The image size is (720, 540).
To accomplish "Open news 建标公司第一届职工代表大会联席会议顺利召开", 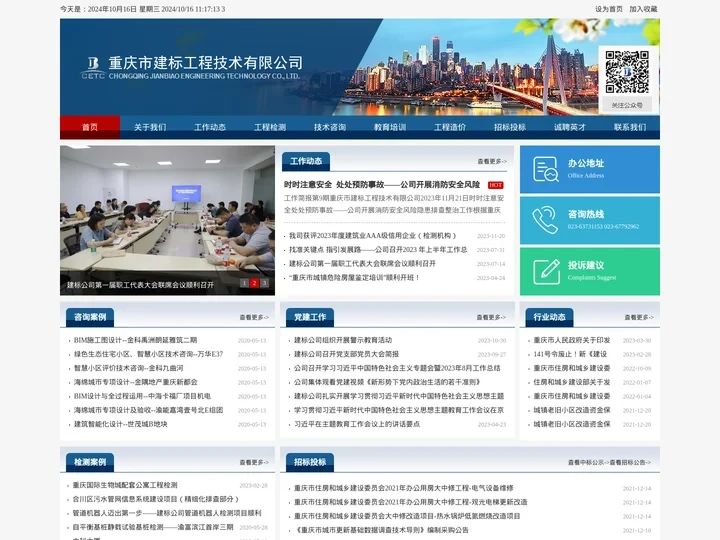I will pyautogui.click(x=362, y=264).
